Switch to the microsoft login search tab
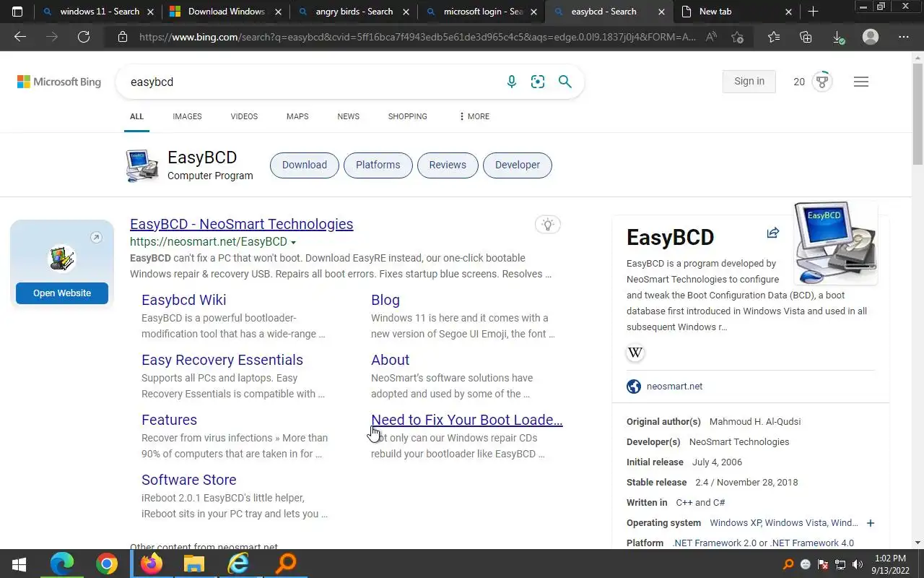Image resolution: width=924 pixels, height=578 pixels. click(481, 12)
